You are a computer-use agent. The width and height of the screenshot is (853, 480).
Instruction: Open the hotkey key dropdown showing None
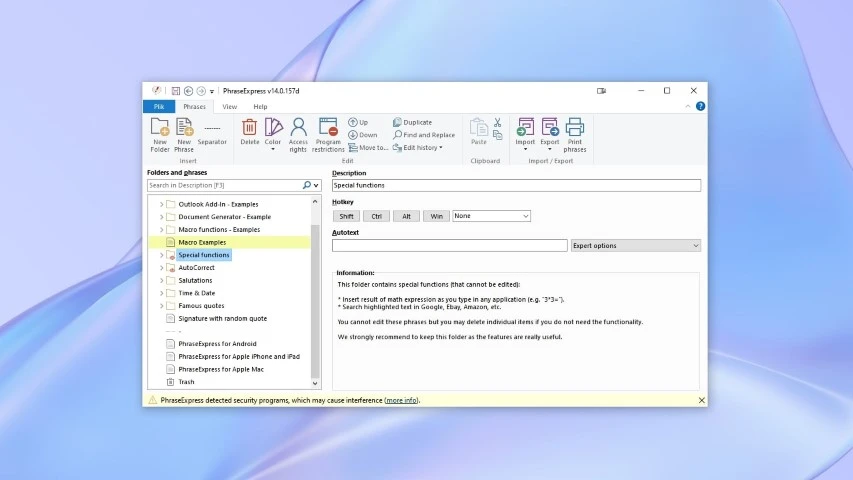click(x=491, y=216)
